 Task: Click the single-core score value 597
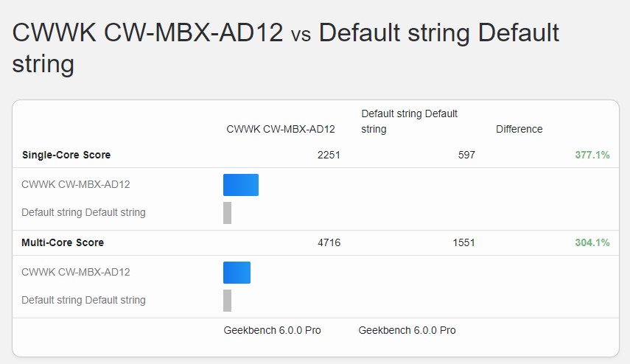[x=465, y=155]
